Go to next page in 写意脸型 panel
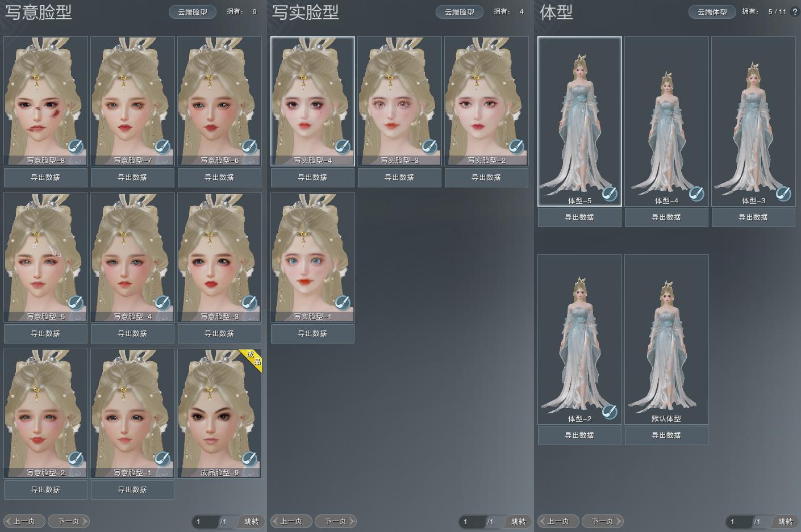This screenshot has width=801, height=532. 69,521
